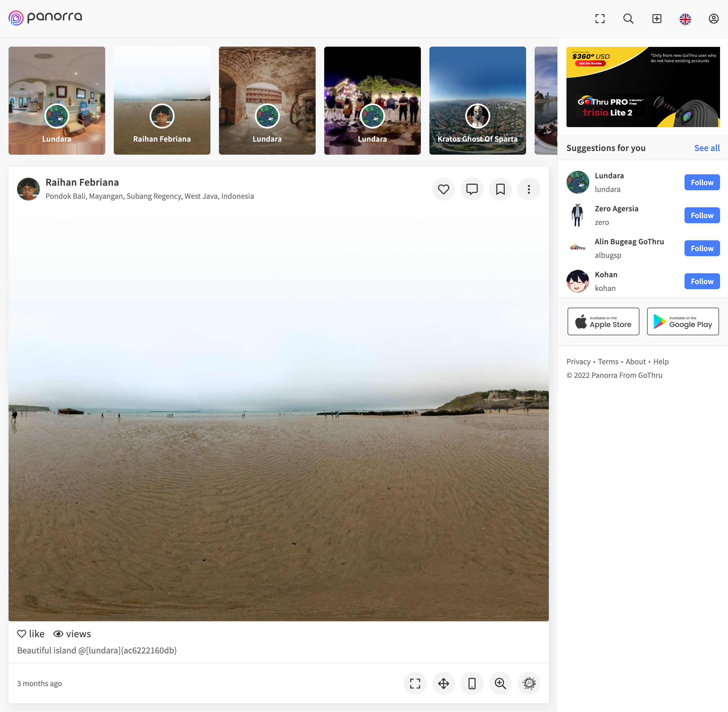This screenshot has height=712, width=728.
Task: Toggle the little planet view icon
Action: [529, 684]
